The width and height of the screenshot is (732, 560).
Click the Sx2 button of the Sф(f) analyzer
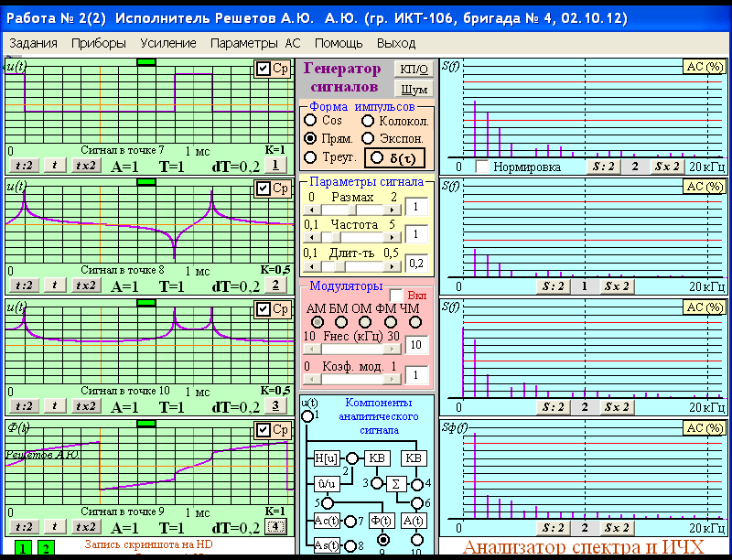617,528
